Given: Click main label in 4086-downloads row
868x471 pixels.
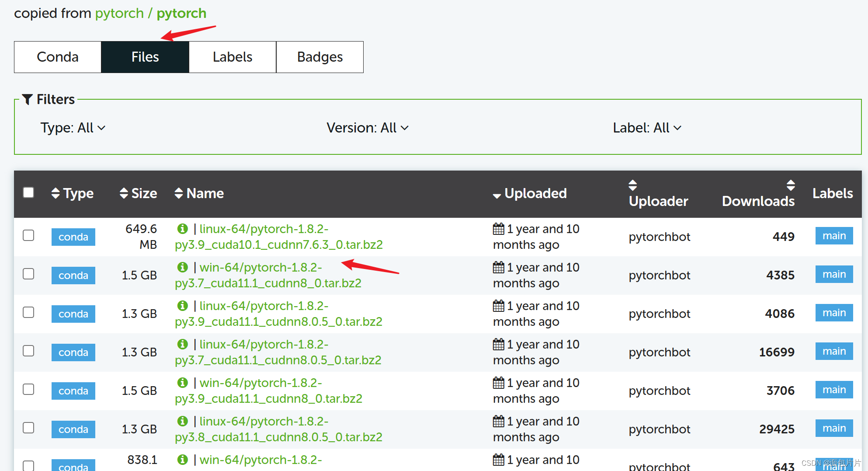Looking at the screenshot, I should (834, 313).
